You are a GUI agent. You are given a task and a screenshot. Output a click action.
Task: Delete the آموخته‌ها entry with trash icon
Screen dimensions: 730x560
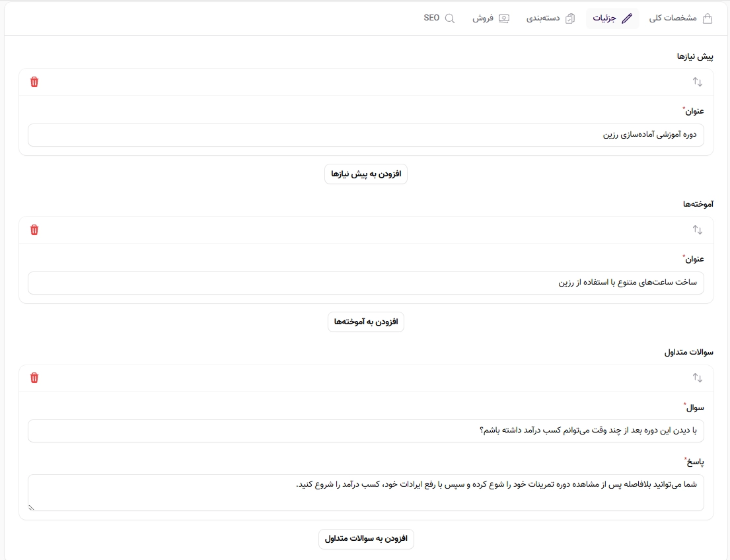(x=34, y=230)
